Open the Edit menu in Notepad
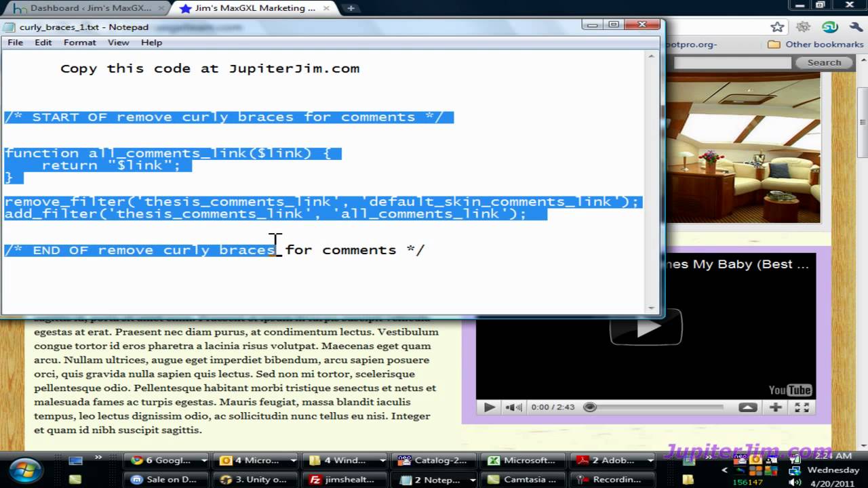 click(x=43, y=42)
